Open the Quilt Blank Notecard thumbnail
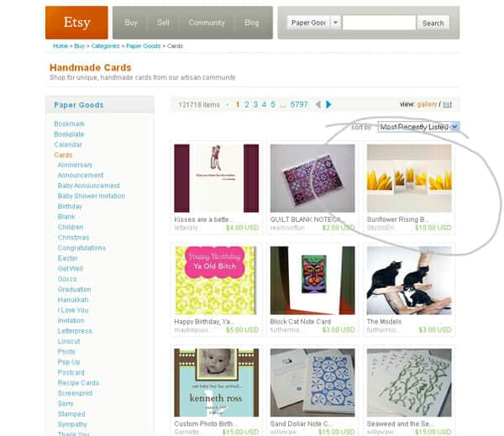Image resolution: width=504 pixels, height=436 pixels. 312,178
